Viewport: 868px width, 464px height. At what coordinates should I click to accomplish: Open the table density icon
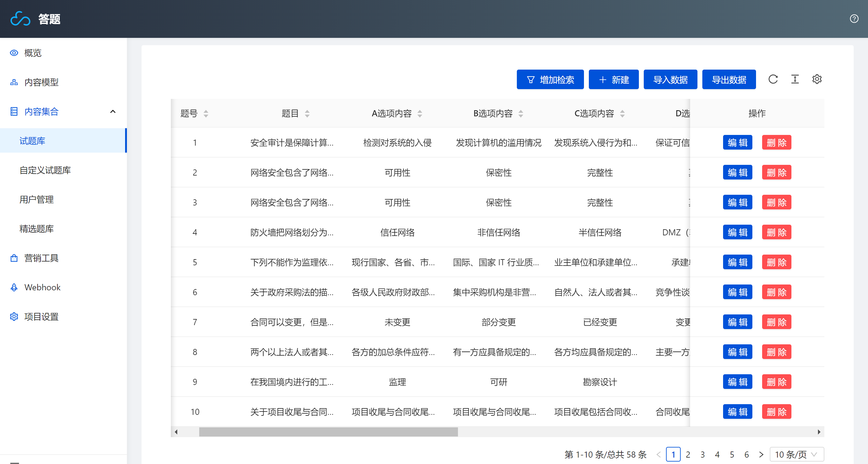[794, 79]
